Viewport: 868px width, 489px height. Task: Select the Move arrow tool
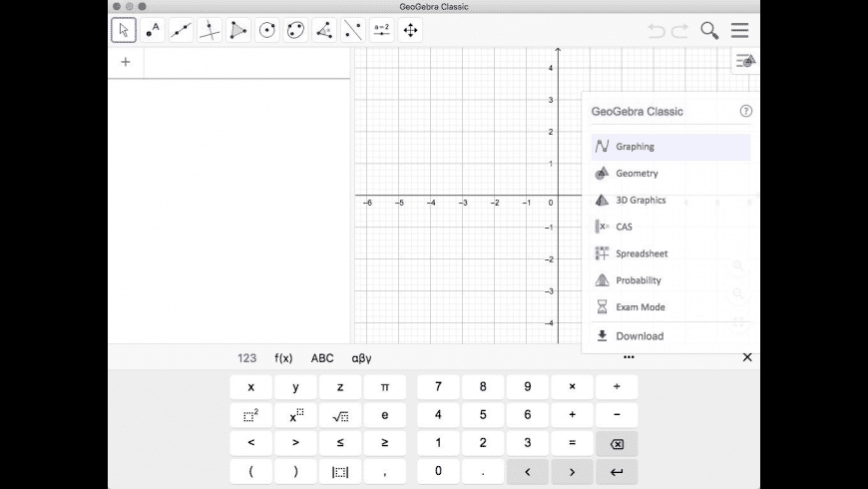coord(124,30)
